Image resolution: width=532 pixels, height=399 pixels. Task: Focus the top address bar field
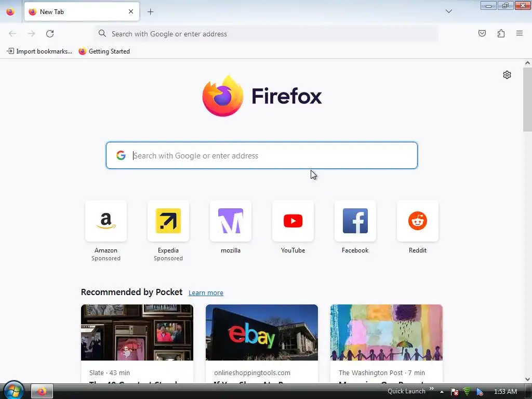point(267,34)
